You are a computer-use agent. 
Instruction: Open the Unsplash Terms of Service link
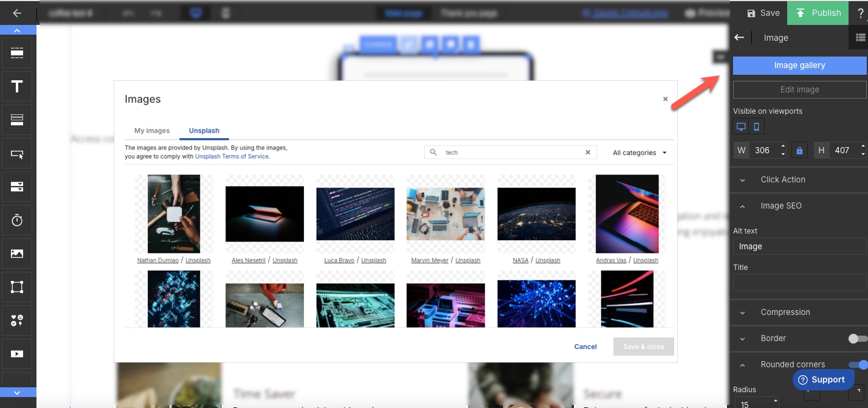pos(231,156)
